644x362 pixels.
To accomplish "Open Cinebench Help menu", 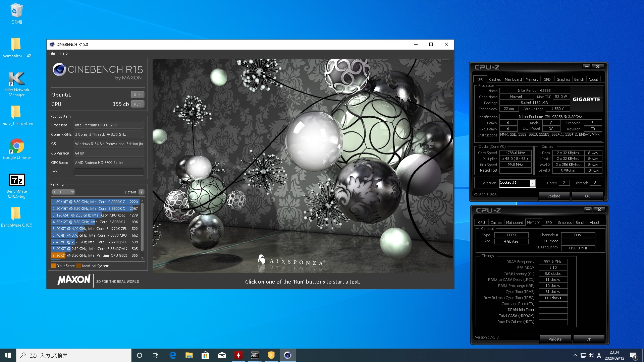I will pos(64,53).
